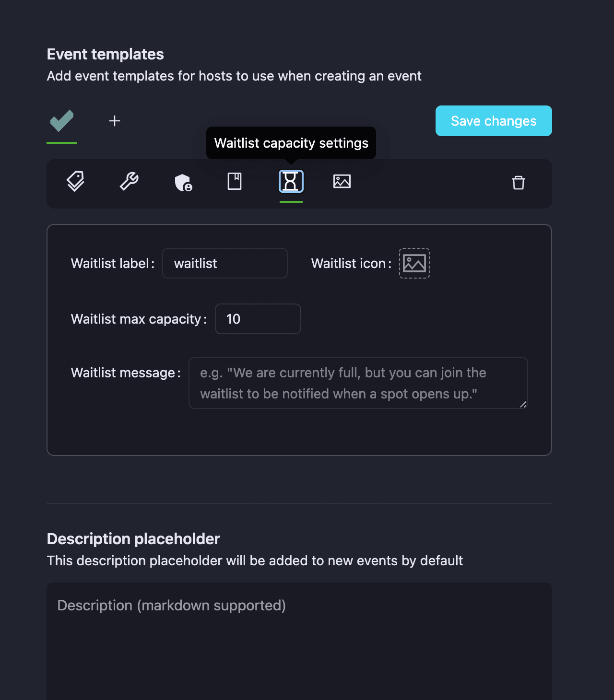Select the hourglass waitlist capacity tab
This screenshot has height=700, width=614.
(x=291, y=182)
